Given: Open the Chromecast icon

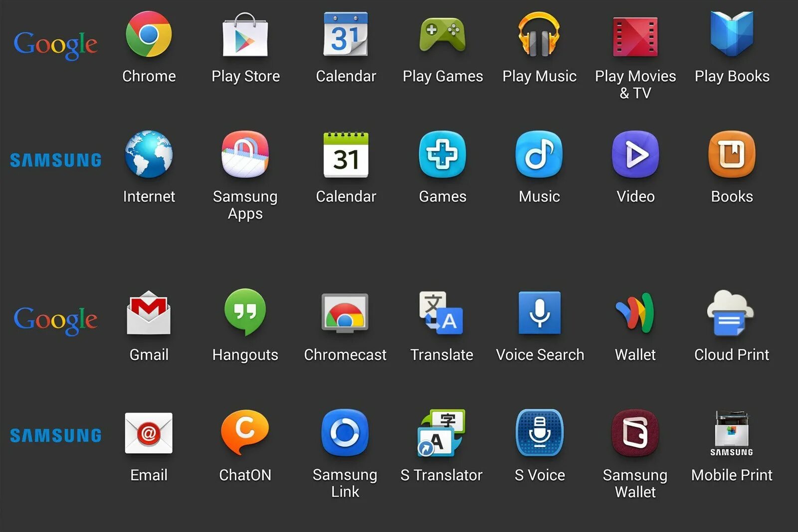Looking at the screenshot, I should pyautogui.click(x=345, y=313).
